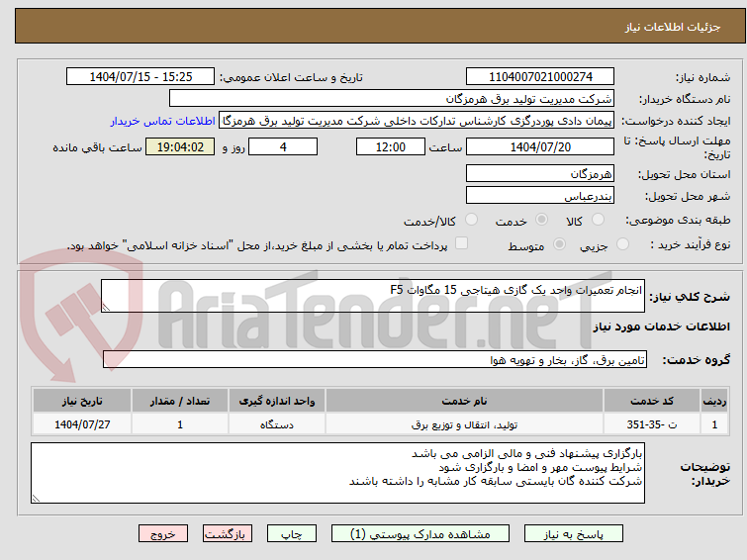Image resolution: width=747 pixels, height=560 pixels.
Task: Click the remaining days field showing 4
Action: click(x=283, y=146)
